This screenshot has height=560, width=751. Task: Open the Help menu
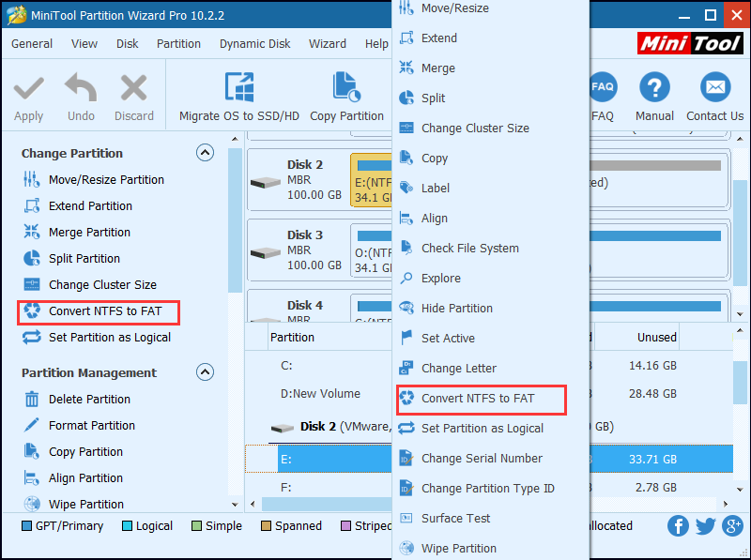point(376,43)
